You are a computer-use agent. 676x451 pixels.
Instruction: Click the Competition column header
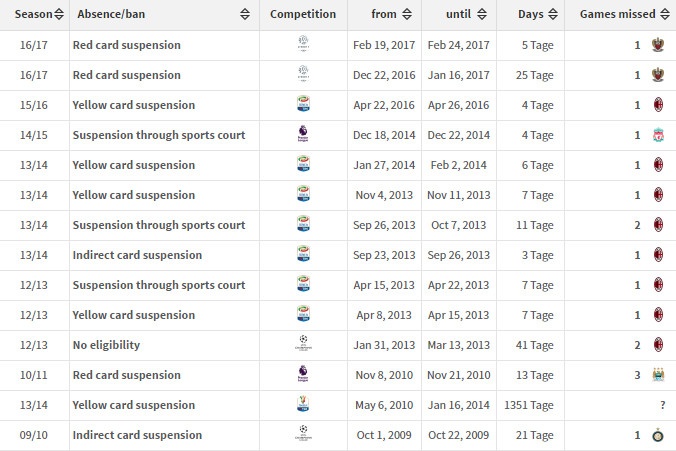303,15
